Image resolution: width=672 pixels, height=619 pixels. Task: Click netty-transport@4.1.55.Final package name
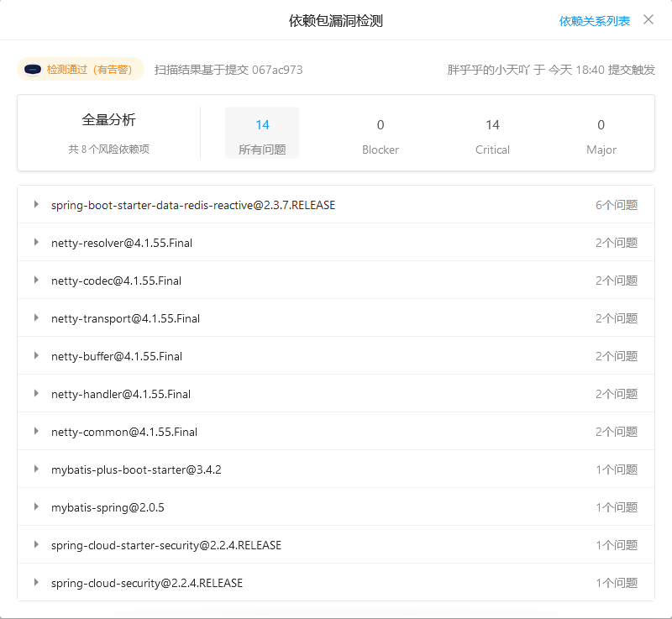(x=125, y=318)
